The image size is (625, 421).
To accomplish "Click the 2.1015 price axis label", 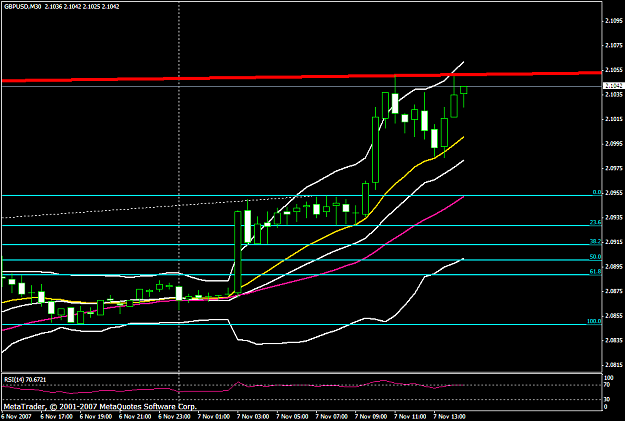I will 614,119.
